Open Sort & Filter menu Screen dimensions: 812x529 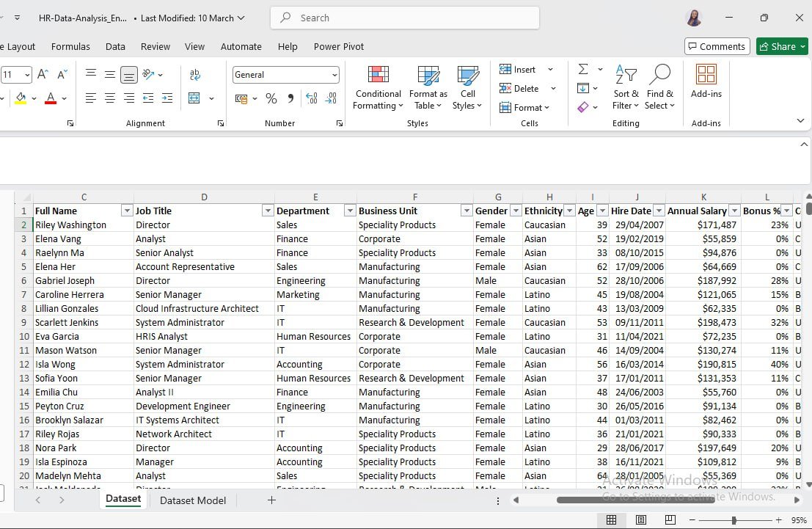pos(626,87)
